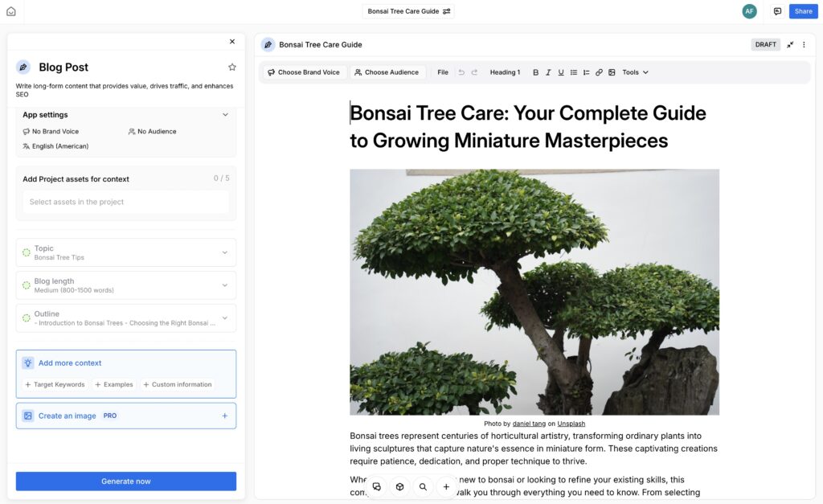823x504 pixels.
Task: Open the File menu
Action: tap(443, 72)
